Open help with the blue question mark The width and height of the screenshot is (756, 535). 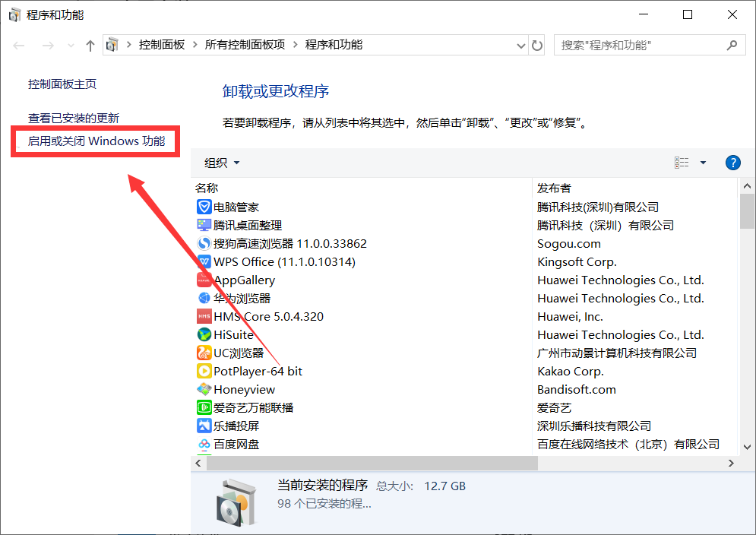pos(733,163)
